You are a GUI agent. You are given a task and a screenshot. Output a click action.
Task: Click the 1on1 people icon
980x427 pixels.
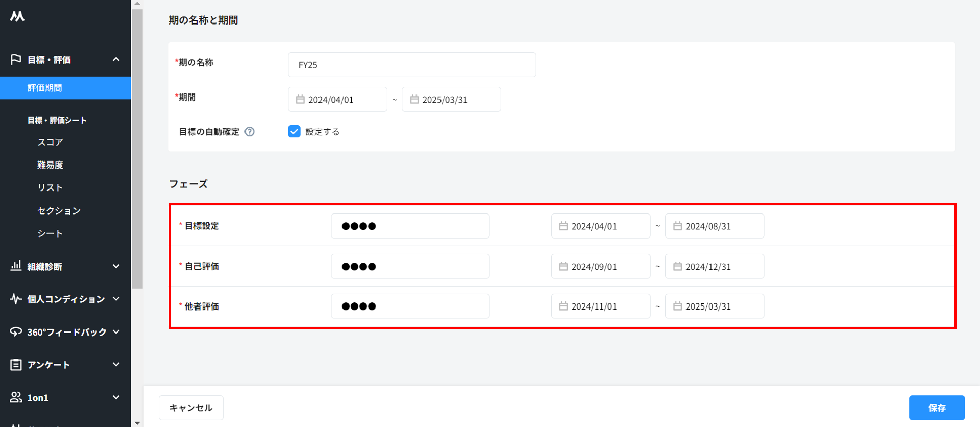coord(16,397)
